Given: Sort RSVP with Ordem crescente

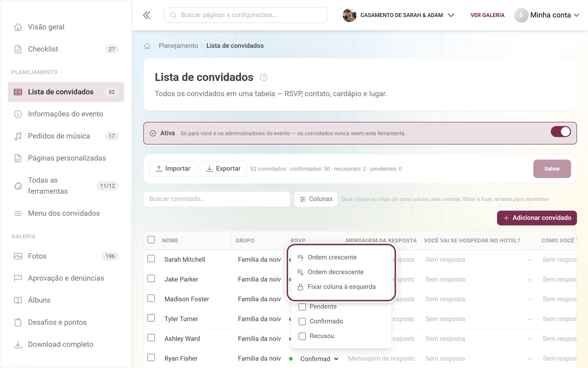Looking at the screenshot, I should click(341, 257).
